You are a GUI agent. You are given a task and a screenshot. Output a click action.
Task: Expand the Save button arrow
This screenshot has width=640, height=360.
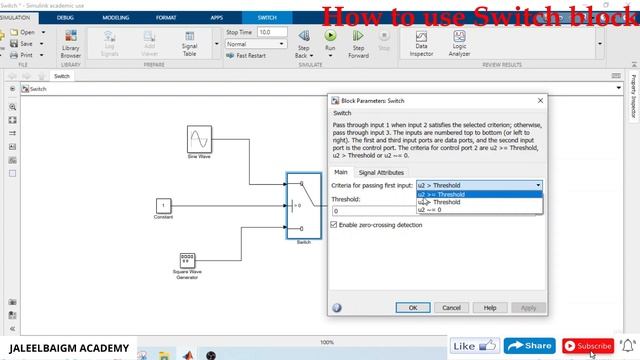pos(42,44)
